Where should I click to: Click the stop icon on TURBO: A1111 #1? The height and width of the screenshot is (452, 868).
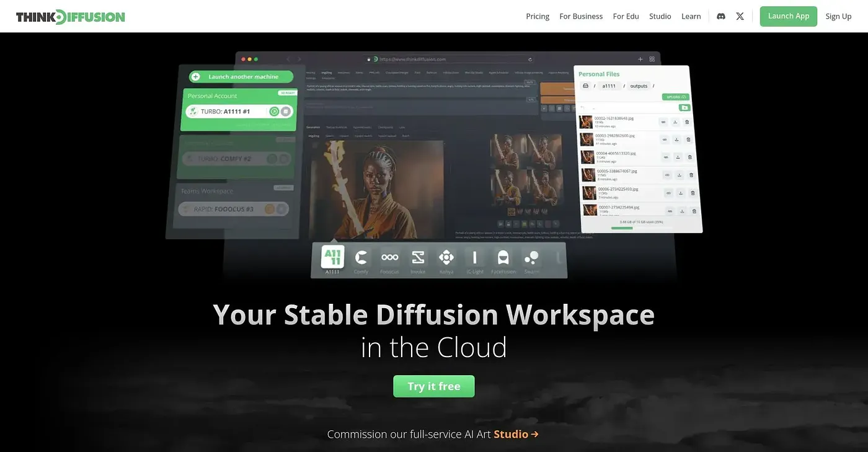pyautogui.click(x=285, y=112)
